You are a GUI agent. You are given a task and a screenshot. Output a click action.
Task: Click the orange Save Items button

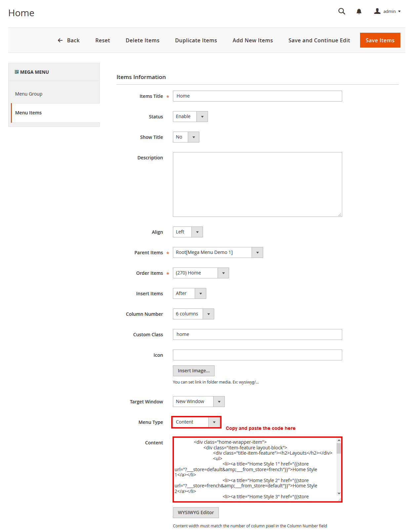pos(380,40)
